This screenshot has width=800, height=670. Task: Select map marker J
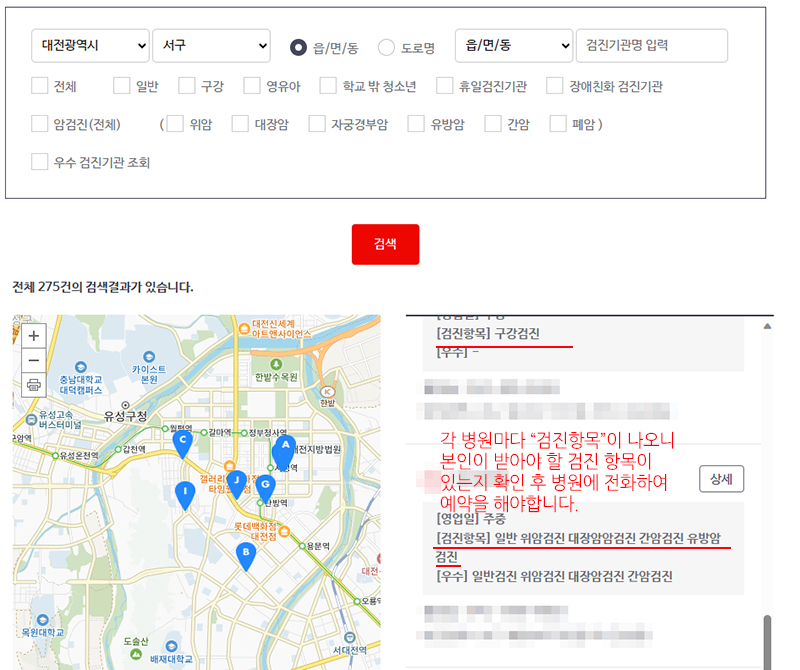pyautogui.click(x=236, y=479)
